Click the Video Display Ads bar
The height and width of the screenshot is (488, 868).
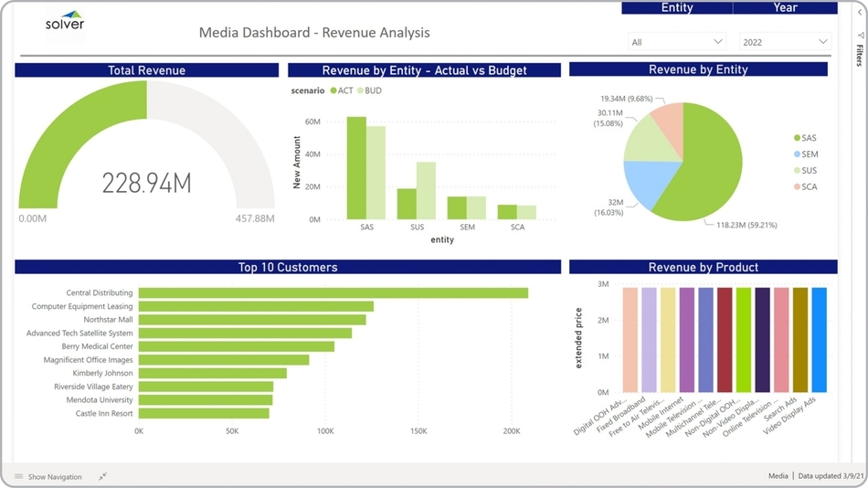(x=819, y=340)
